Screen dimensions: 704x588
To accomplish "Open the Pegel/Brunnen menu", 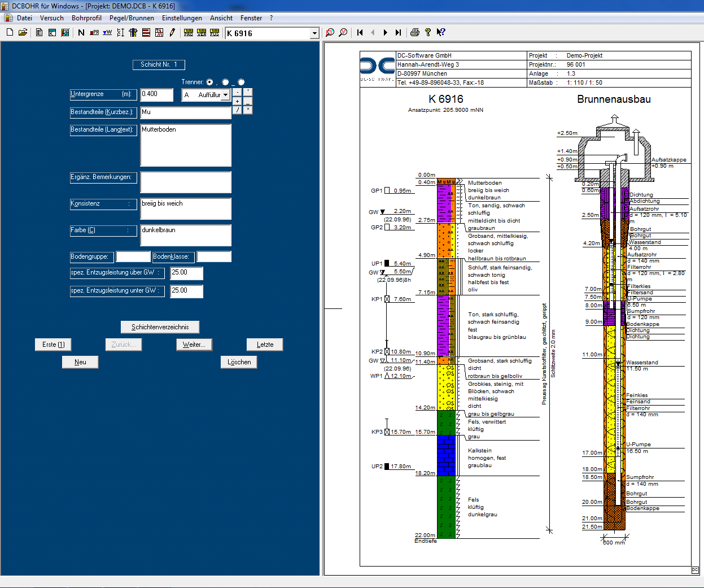I will tap(132, 18).
